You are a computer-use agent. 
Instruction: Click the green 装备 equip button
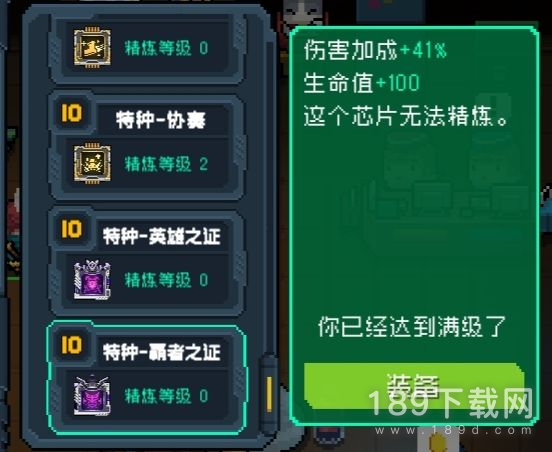(414, 385)
